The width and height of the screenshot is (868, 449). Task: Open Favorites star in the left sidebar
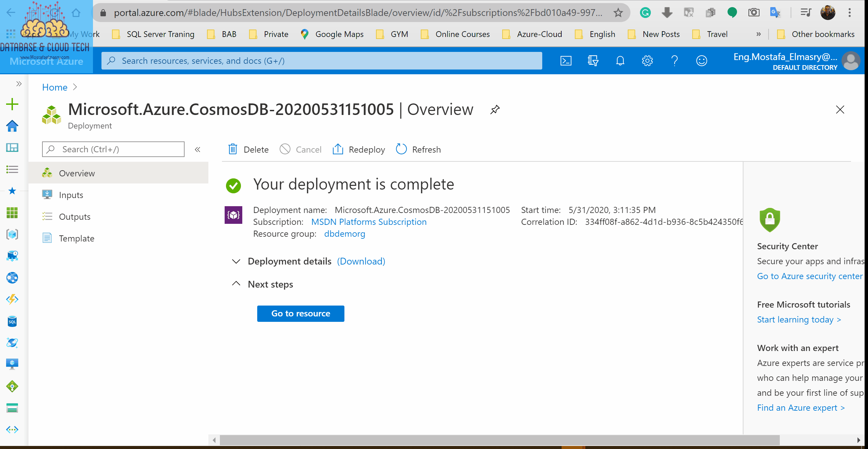click(x=12, y=191)
